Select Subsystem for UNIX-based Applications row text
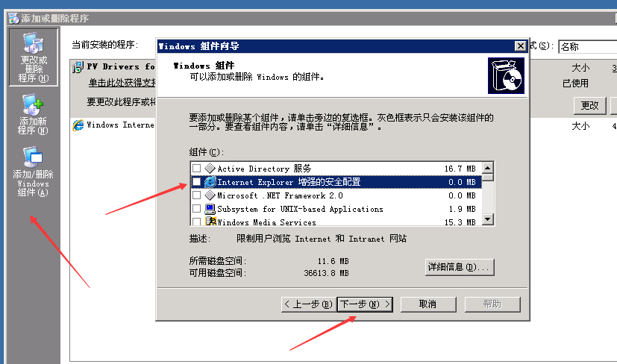The image size is (617, 364). pos(300,209)
